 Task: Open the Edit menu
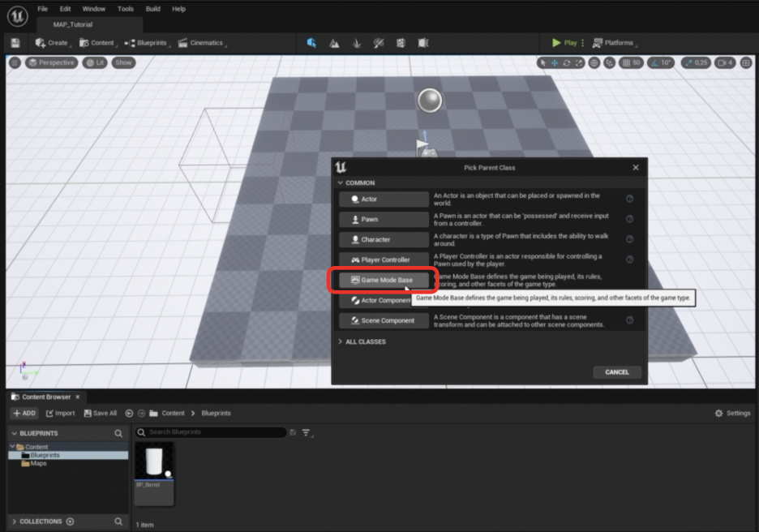click(65, 9)
